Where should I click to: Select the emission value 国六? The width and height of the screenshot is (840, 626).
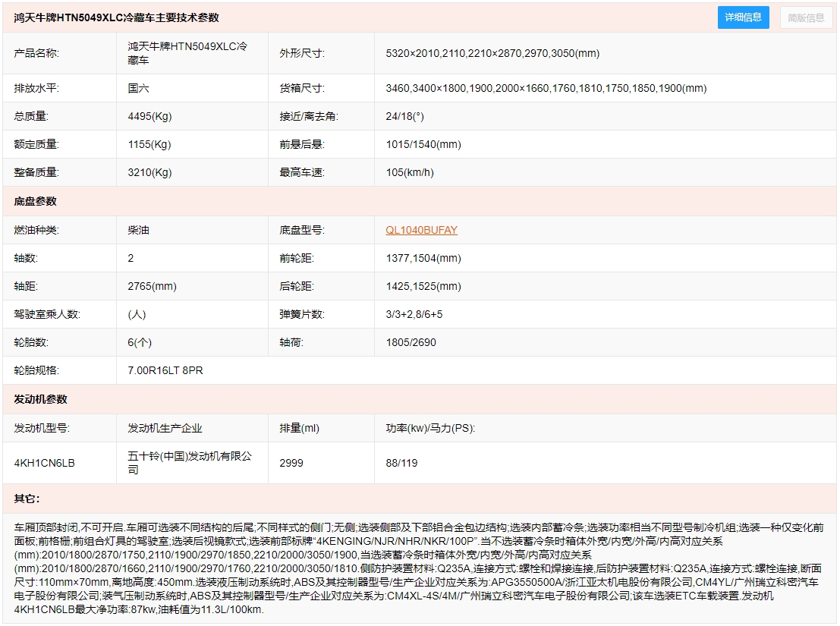coord(138,88)
